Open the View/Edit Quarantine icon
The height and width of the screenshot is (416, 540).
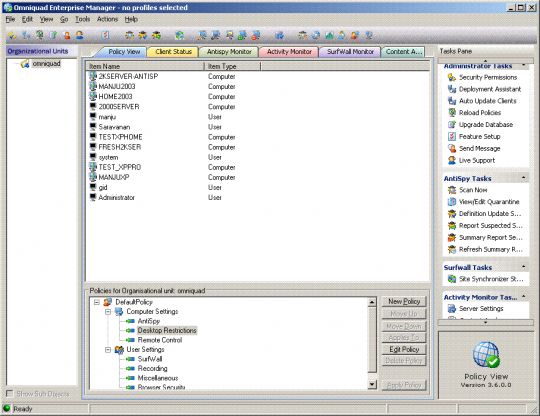click(451, 202)
